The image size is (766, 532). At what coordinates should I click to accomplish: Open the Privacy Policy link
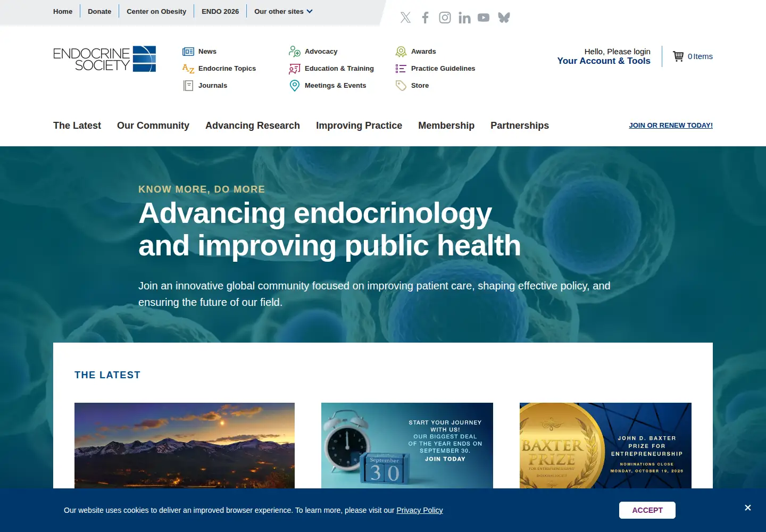click(x=420, y=510)
